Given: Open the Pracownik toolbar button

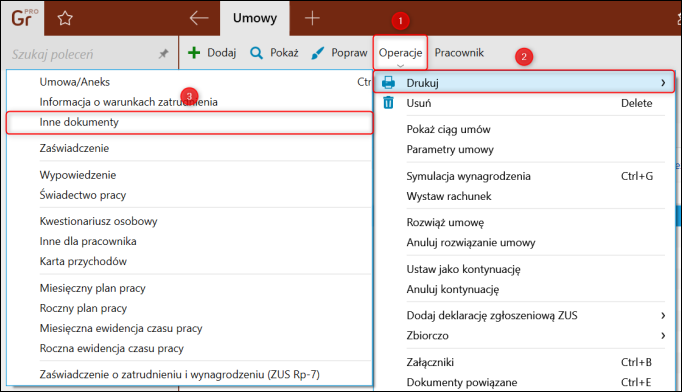Looking at the screenshot, I should [459, 53].
